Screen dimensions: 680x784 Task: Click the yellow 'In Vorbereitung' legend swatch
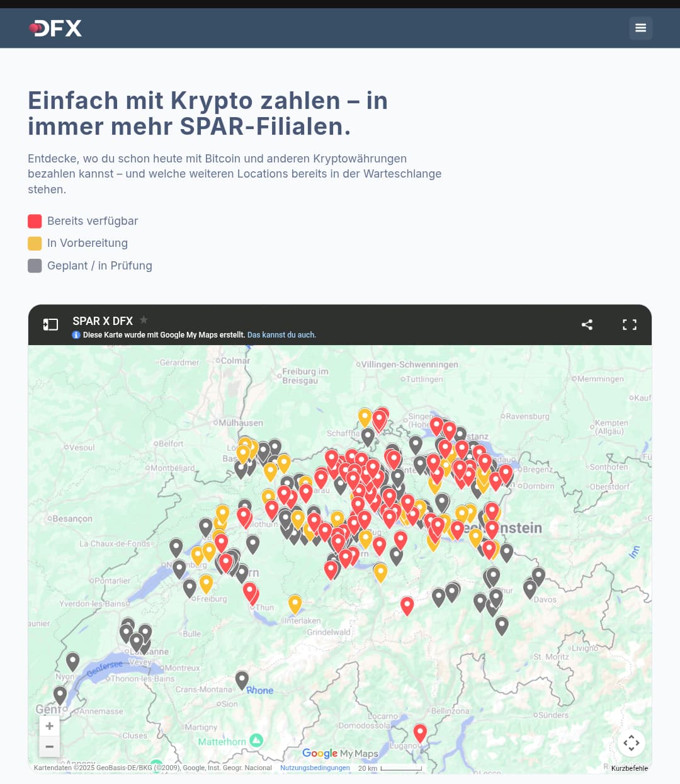[35, 243]
